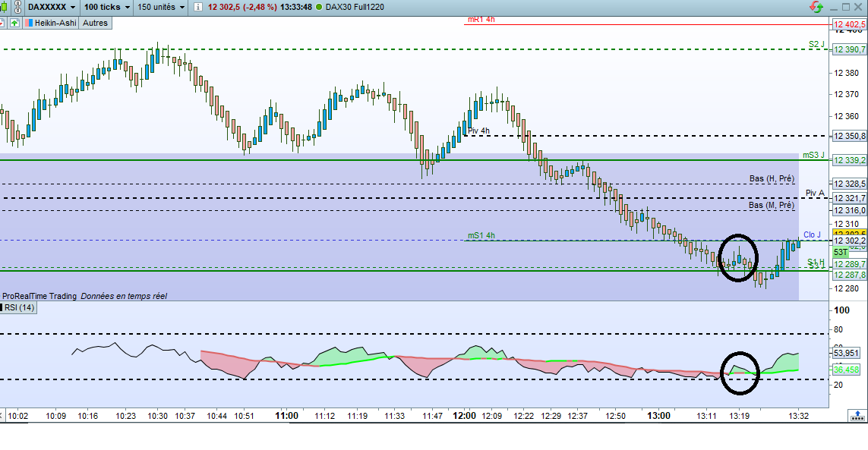Click the 10:02 time axis label

pos(18,416)
